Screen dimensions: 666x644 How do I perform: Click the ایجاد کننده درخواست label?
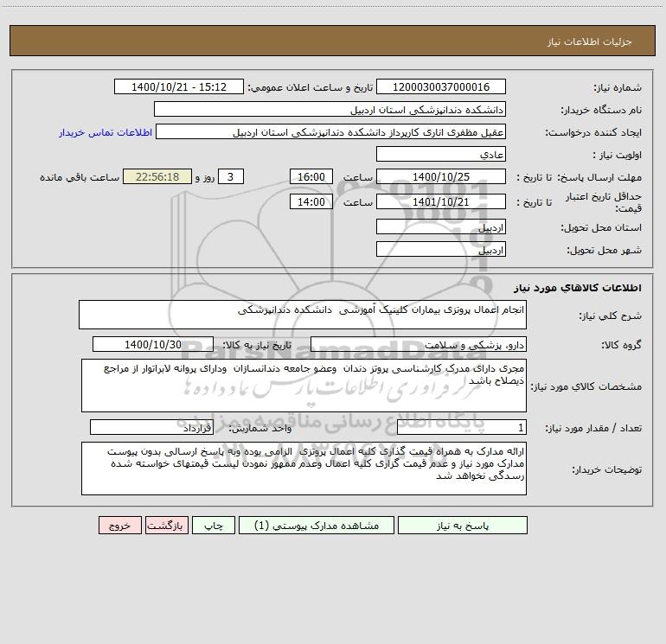(593, 133)
